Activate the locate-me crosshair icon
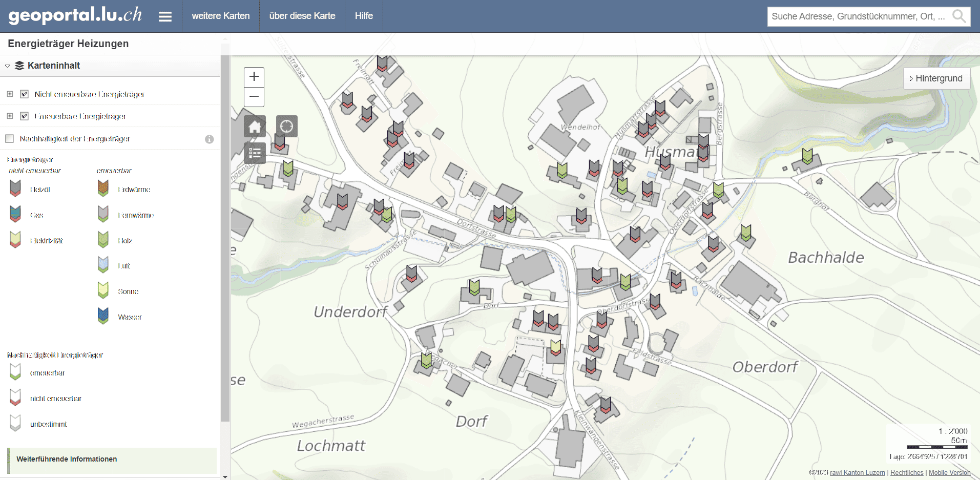This screenshot has width=980, height=480. 287,126
